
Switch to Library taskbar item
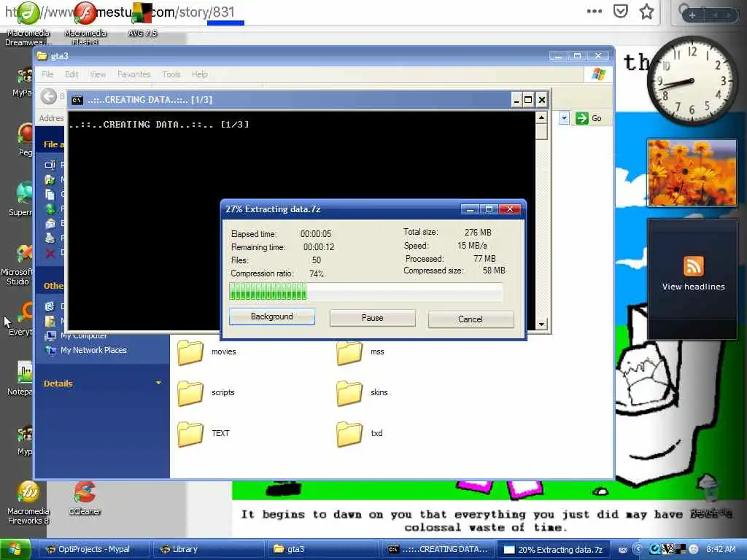pos(208,550)
